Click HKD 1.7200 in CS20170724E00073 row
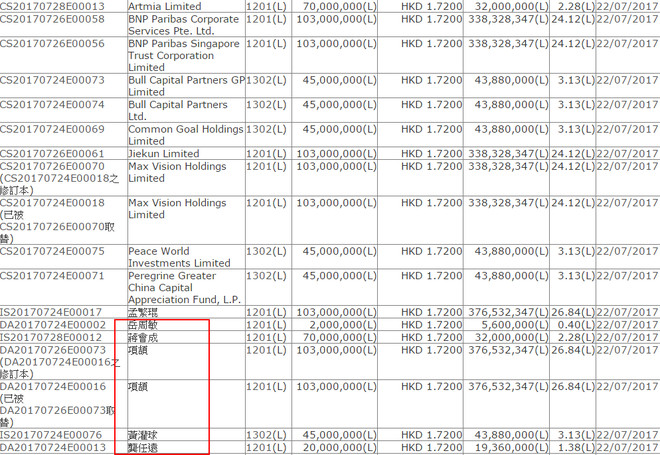The width and height of the screenshot is (660, 455). point(431,80)
